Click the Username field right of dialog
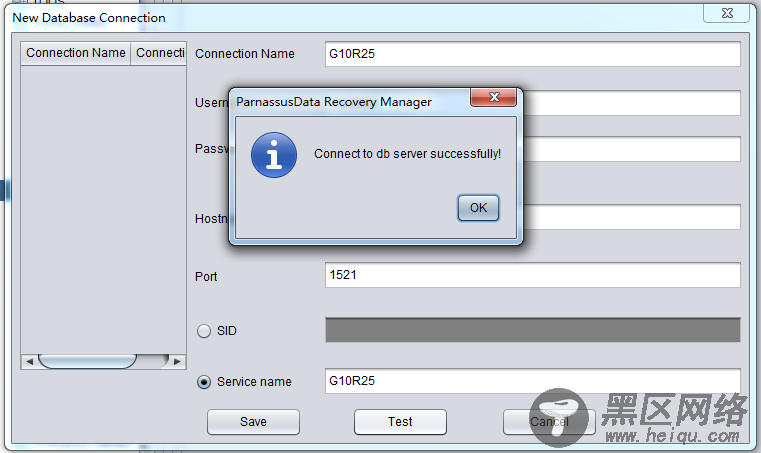This screenshot has height=453, width=761. click(x=631, y=103)
